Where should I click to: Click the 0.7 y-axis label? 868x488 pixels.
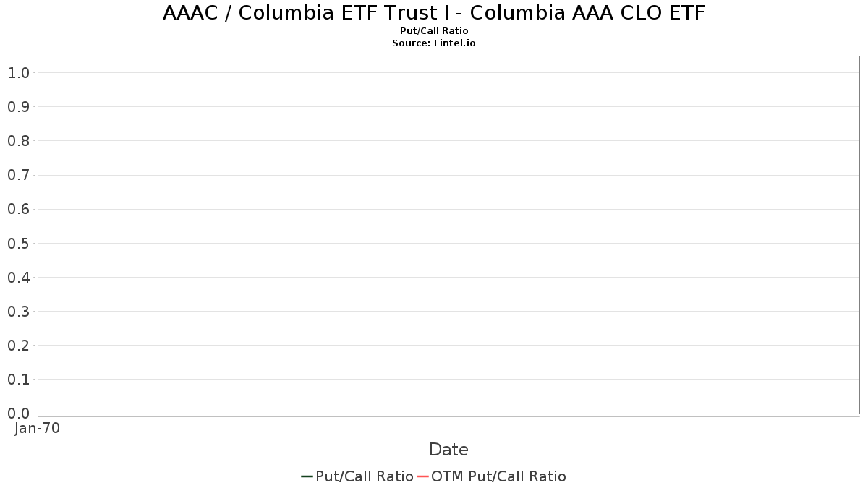pos(19,175)
